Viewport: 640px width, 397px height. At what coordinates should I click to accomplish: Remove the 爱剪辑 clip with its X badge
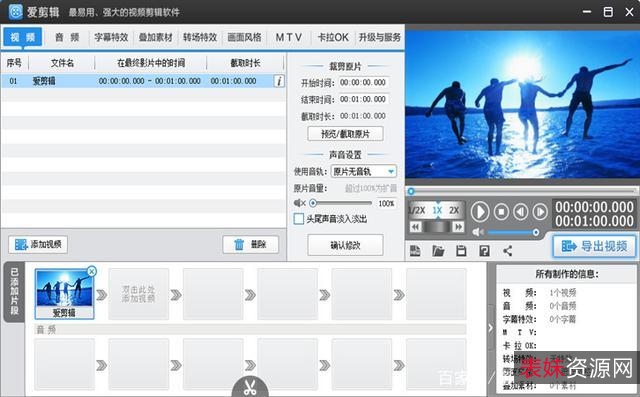tap(92, 271)
